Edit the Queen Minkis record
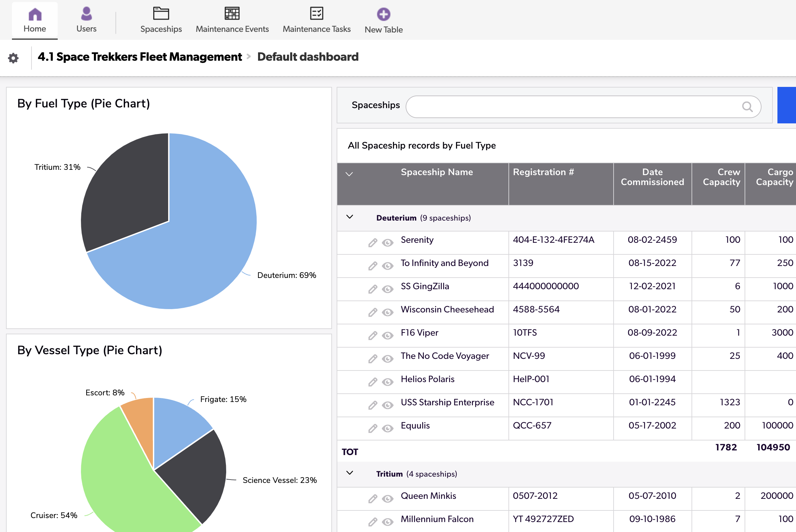Viewport: 796px width, 532px height. (372, 499)
